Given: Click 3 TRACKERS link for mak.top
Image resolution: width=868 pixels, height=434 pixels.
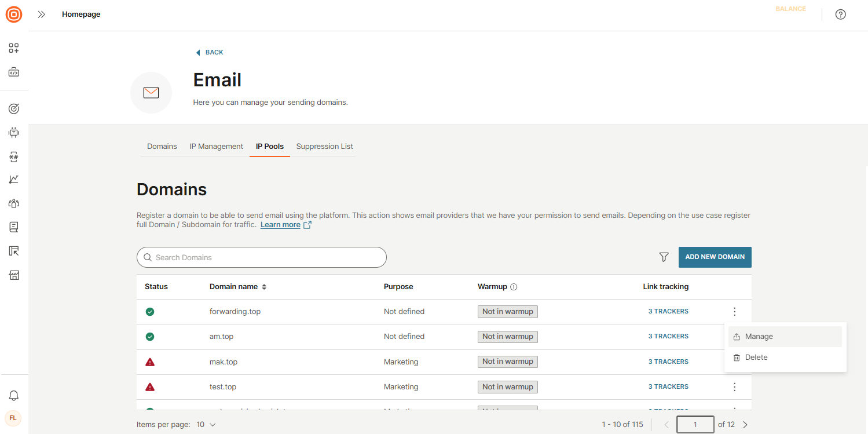Looking at the screenshot, I should [x=668, y=361].
